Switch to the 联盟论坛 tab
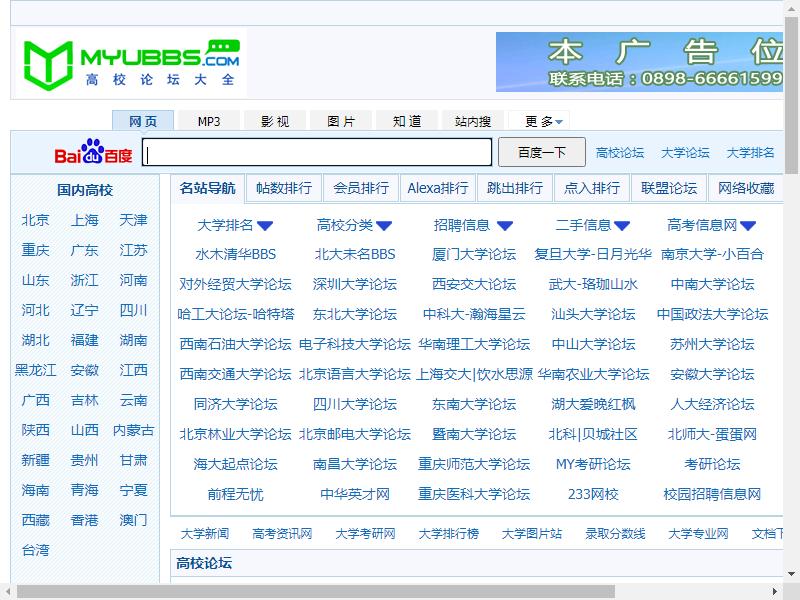The height and width of the screenshot is (600, 800). (x=669, y=188)
